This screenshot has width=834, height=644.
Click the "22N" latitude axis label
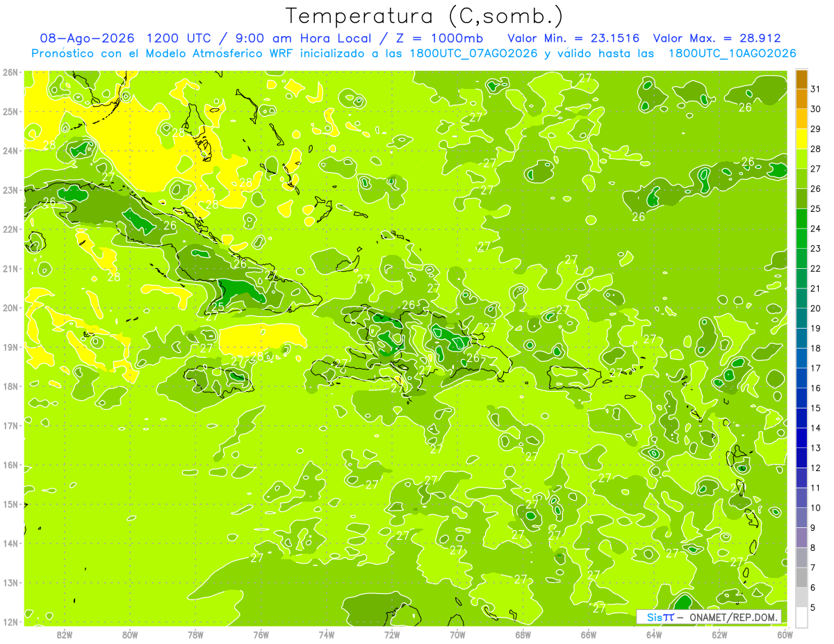10,229
